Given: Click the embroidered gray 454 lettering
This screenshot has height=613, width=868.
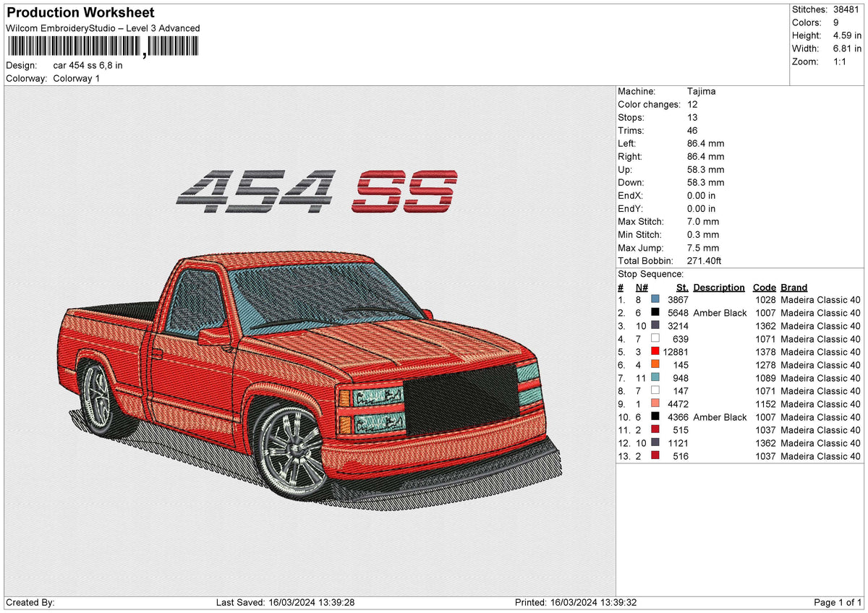Looking at the screenshot, I should [257, 192].
